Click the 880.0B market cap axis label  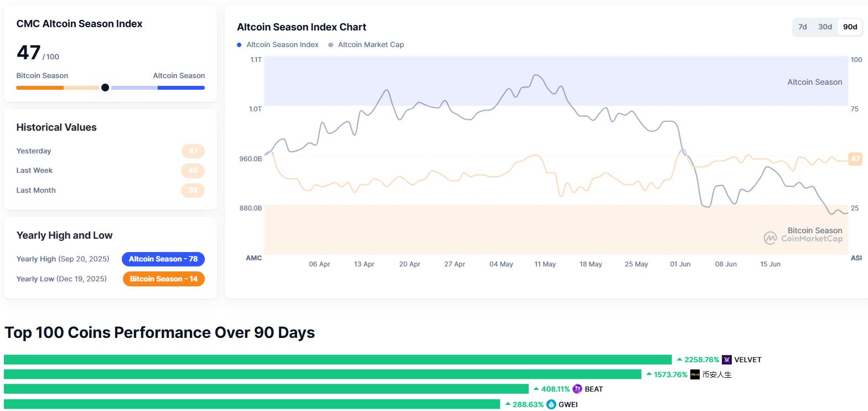pos(250,208)
